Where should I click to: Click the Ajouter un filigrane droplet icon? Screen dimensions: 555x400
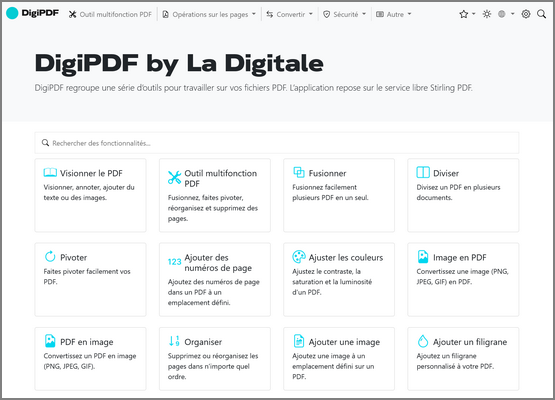pyautogui.click(x=423, y=341)
